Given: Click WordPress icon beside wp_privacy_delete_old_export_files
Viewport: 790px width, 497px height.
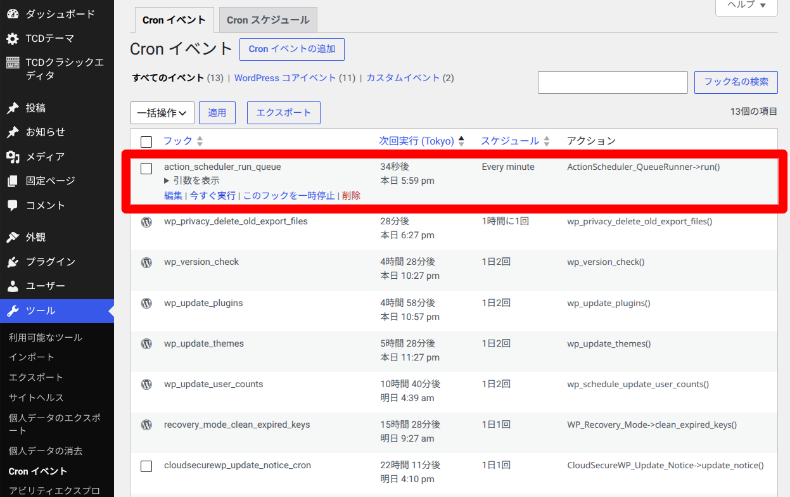Looking at the screenshot, I should (146, 222).
